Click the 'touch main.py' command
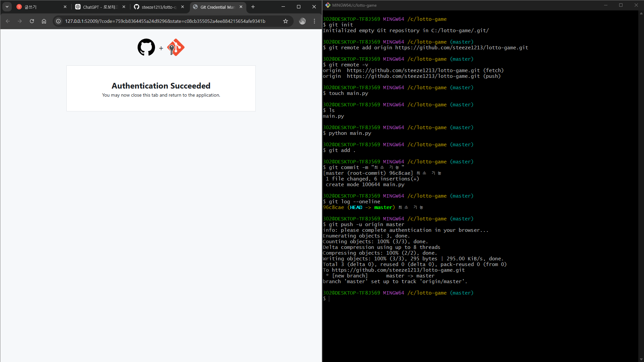 tap(346, 93)
